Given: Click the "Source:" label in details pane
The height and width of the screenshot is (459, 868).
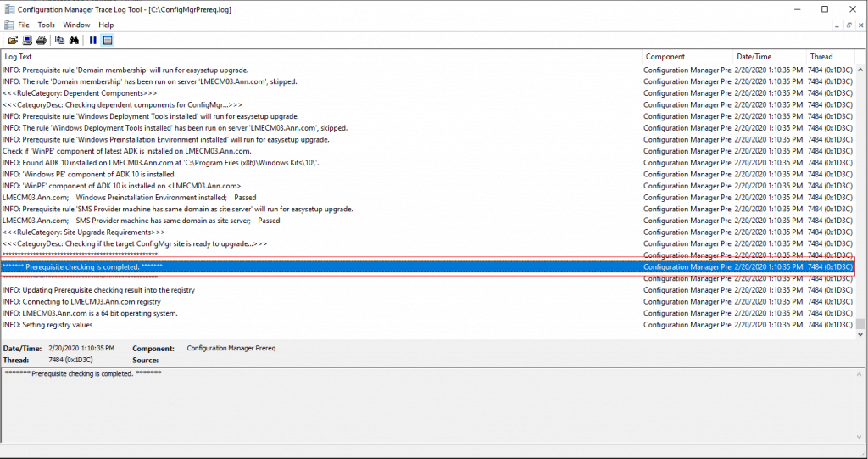Looking at the screenshot, I should (x=146, y=361).
